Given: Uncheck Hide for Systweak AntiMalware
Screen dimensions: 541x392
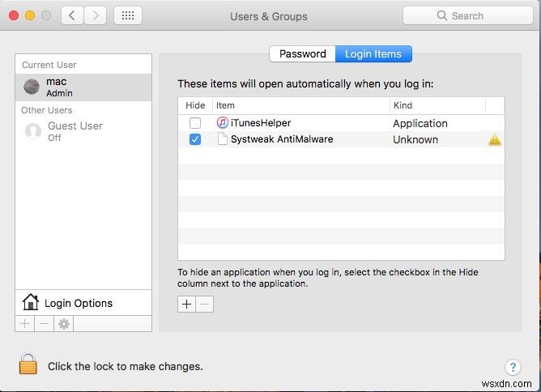Looking at the screenshot, I should pos(195,139).
